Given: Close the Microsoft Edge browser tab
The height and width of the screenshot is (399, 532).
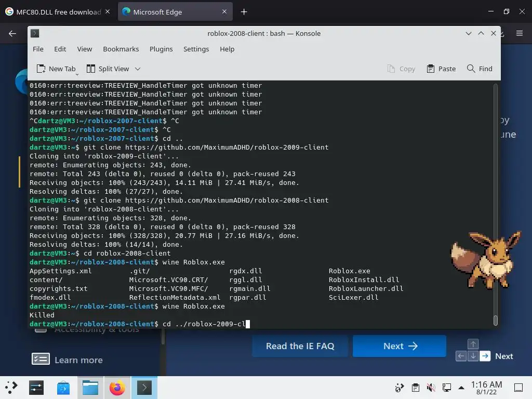Looking at the screenshot, I should pyautogui.click(x=224, y=11).
